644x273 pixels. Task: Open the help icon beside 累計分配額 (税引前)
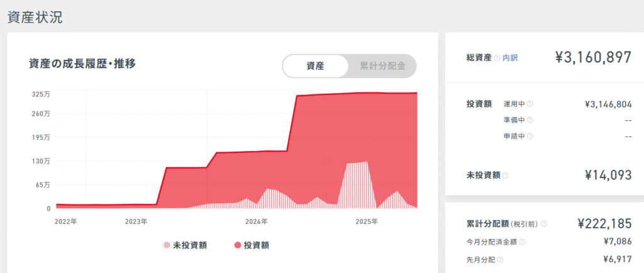click(x=544, y=223)
